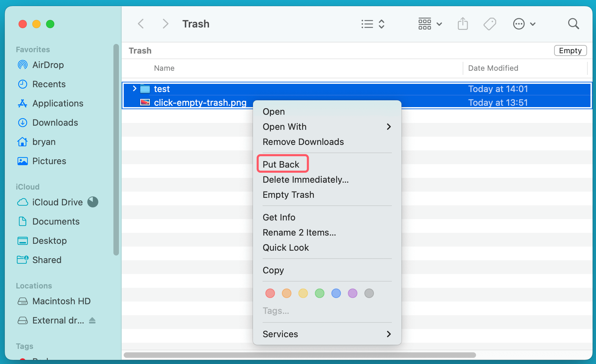The height and width of the screenshot is (364, 596).
Task: Open iCloud Drive
Action: point(57,202)
